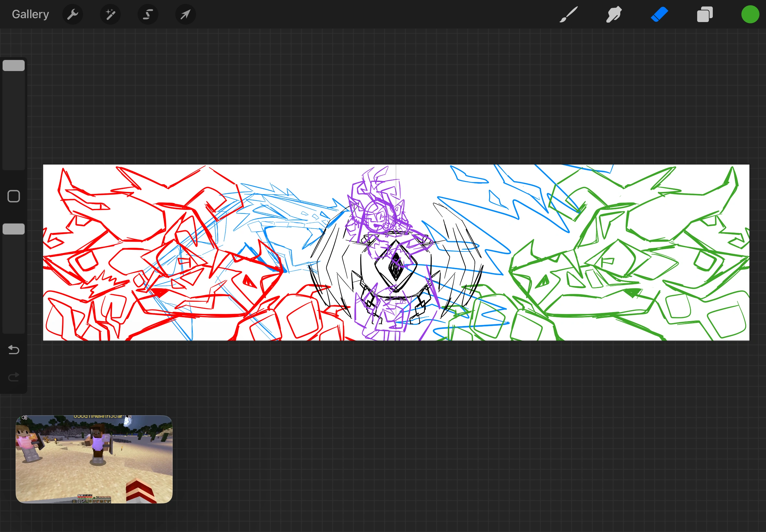
Task: Open the Adjustments magic wand menu
Action: [x=110, y=14]
